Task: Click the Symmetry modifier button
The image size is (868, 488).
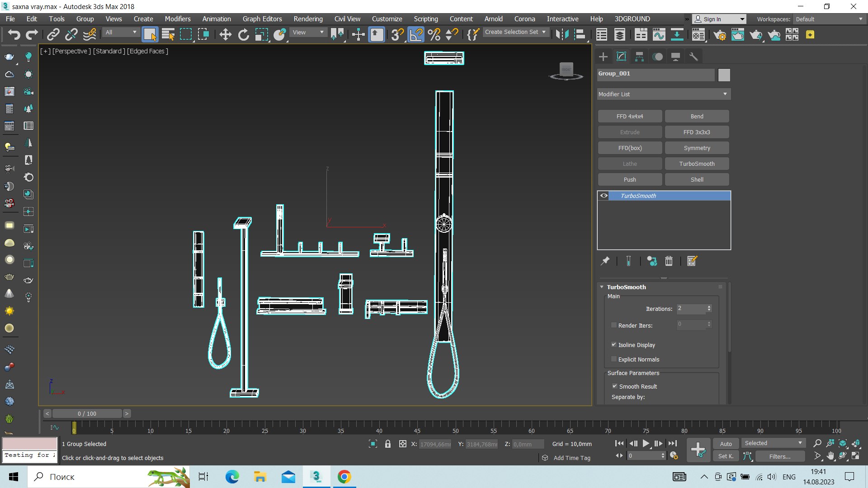Action: [x=697, y=148]
